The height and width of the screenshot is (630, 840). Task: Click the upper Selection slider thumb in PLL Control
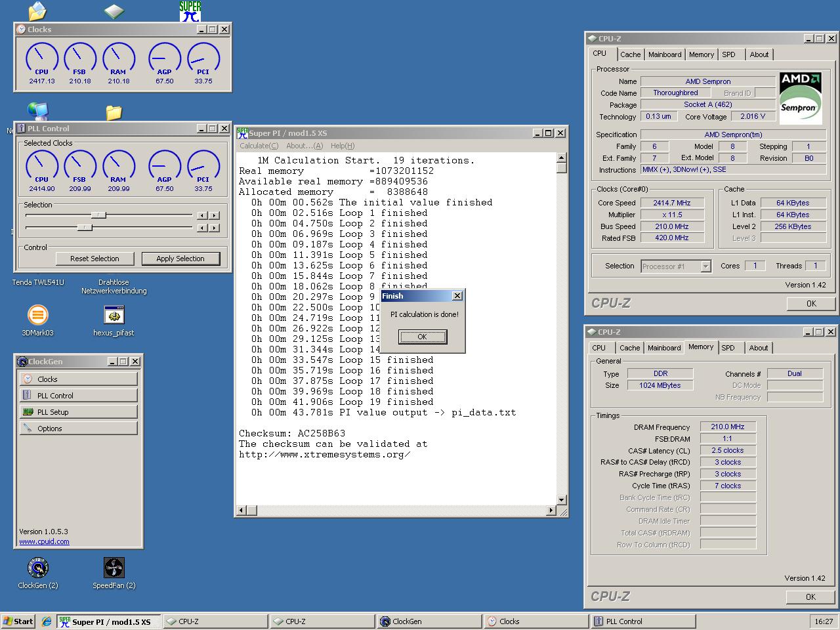(98, 215)
